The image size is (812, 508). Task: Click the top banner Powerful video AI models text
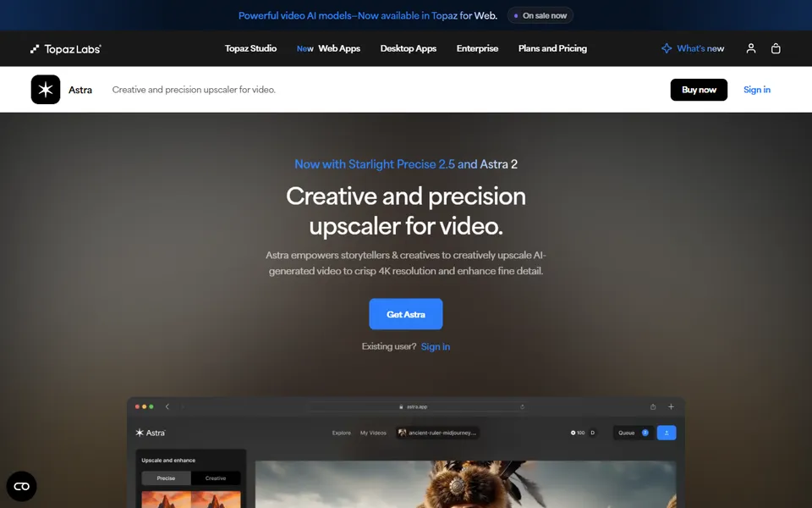pos(368,15)
